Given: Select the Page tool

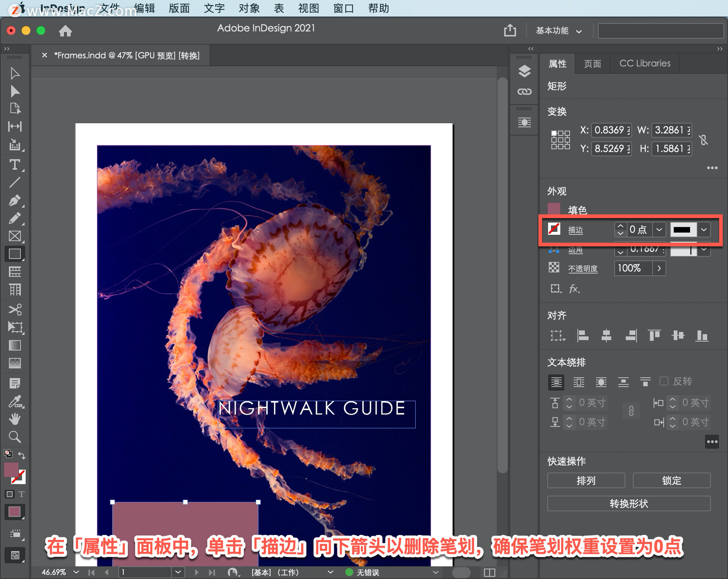Looking at the screenshot, I should [15, 109].
